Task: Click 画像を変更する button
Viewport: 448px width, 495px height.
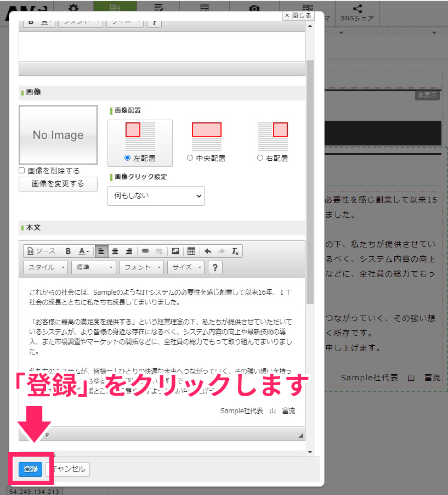Action: 58,184
